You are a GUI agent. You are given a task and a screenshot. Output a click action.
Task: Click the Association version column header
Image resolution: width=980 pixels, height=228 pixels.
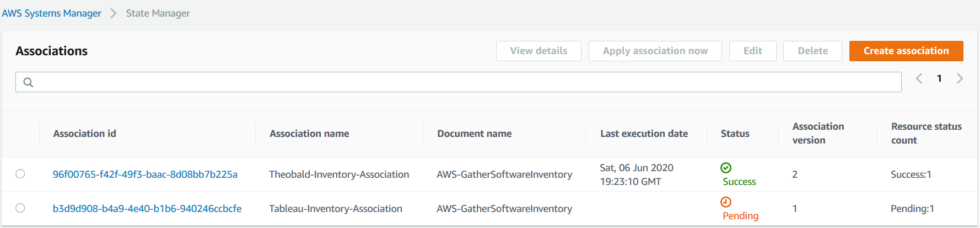(x=819, y=134)
